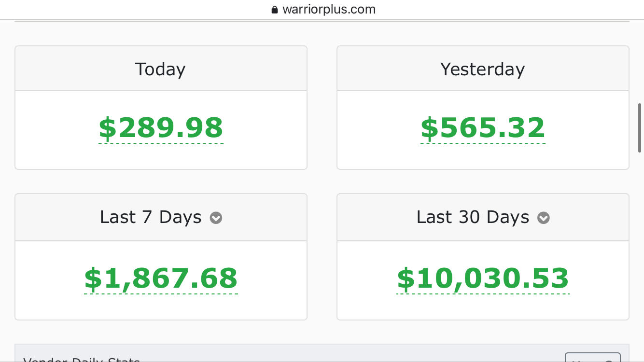Click the $1,867.68 seven-day total
The width and height of the screenshot is (644, 362).
click(x=161, y=278)
